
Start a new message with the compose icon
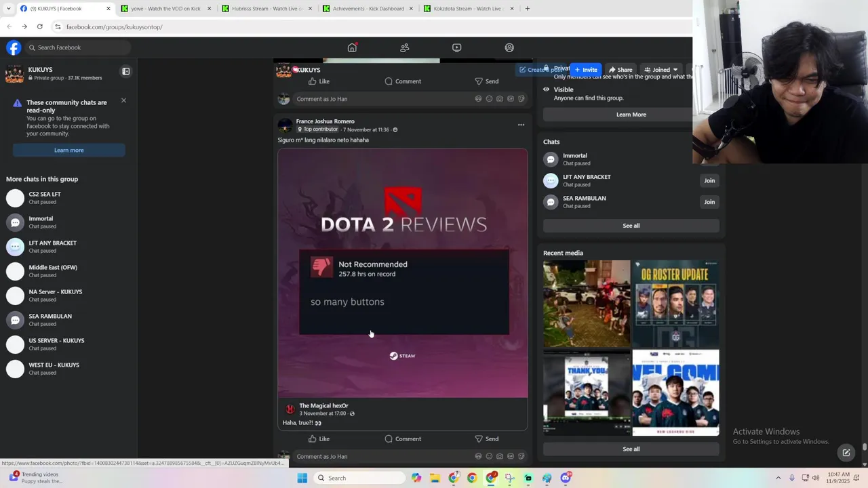[x=846, y=453]
